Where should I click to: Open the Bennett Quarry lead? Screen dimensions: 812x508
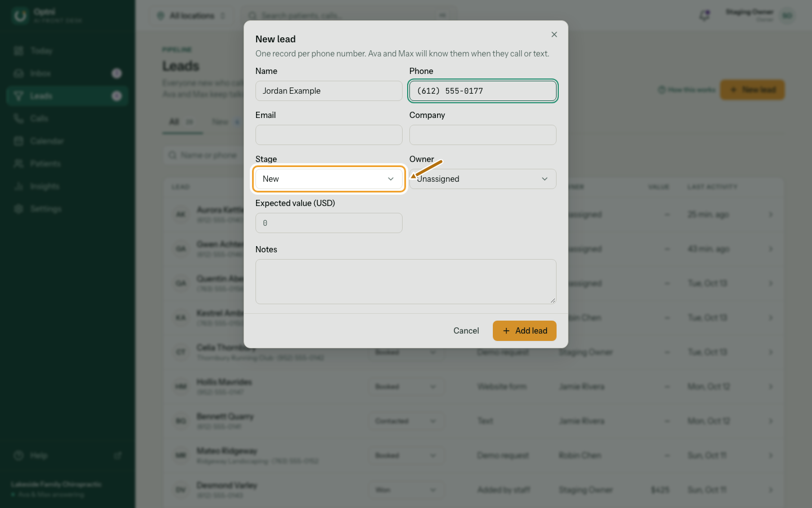pos(225,417)
